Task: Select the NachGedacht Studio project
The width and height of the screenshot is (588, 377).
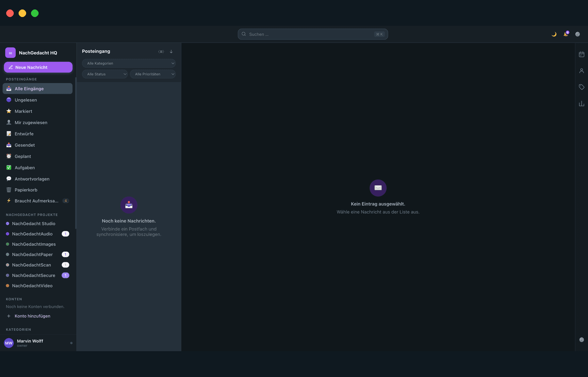Action: (38, 224)
